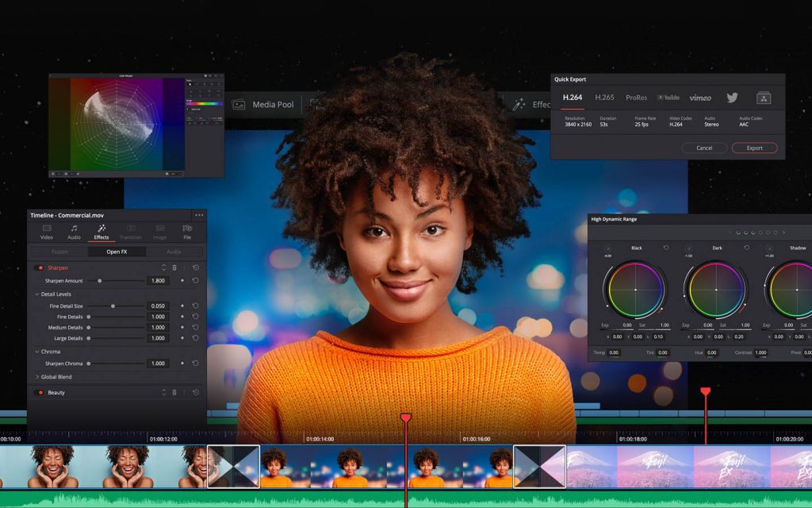Screen dimensions: 812x508
Task: Click the Shadow zone color wheel
Action: (x=792, y=290)
